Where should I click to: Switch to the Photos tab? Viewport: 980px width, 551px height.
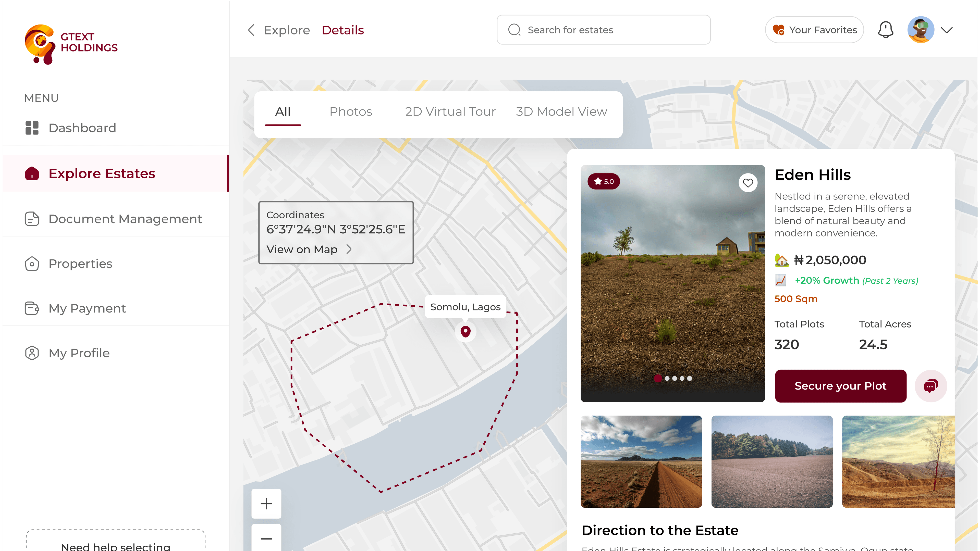point(351,111)
